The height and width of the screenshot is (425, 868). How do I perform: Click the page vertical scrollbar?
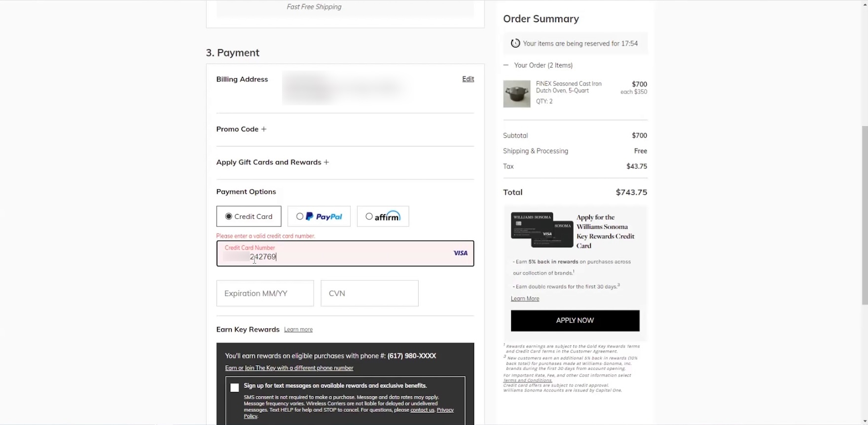864,212
